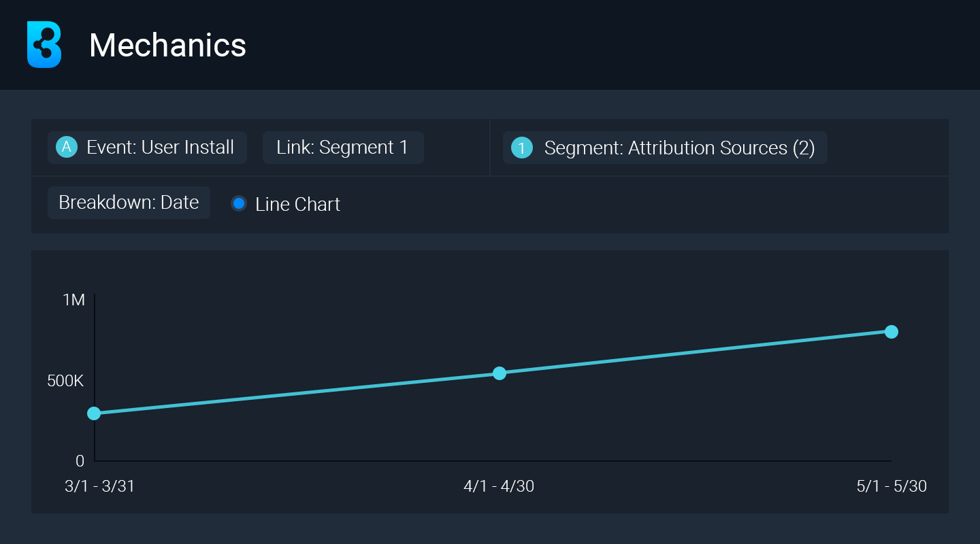
Task: Click the line between March and April points
Action: (x=297, y=393)
